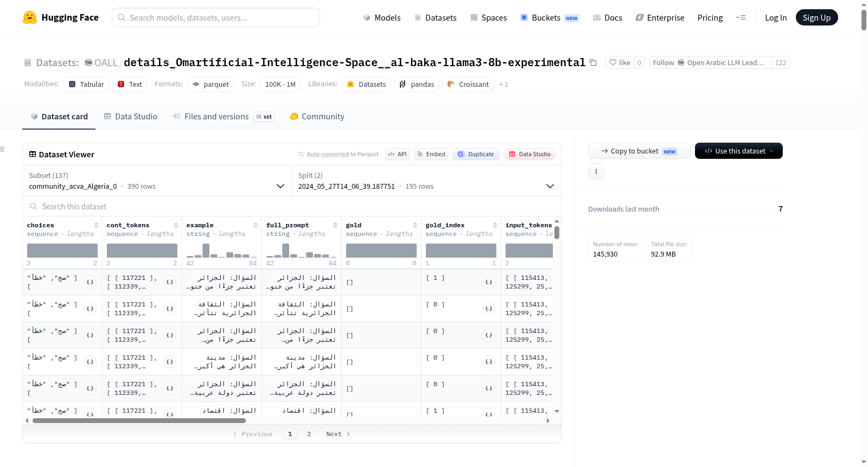868x467 pixels.
Task: Click in the Search this dataset field
Action: tap(292, 207)
